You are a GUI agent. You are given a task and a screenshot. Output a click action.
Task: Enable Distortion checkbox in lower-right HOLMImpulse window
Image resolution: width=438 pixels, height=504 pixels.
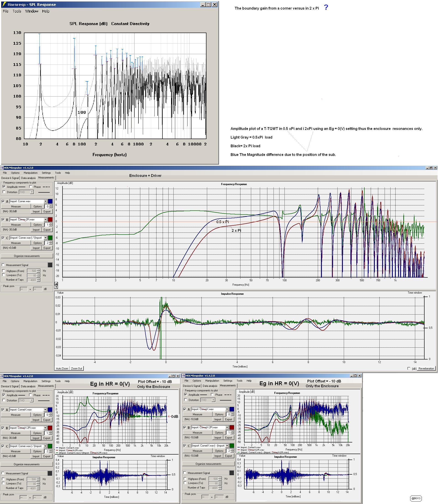185,400
